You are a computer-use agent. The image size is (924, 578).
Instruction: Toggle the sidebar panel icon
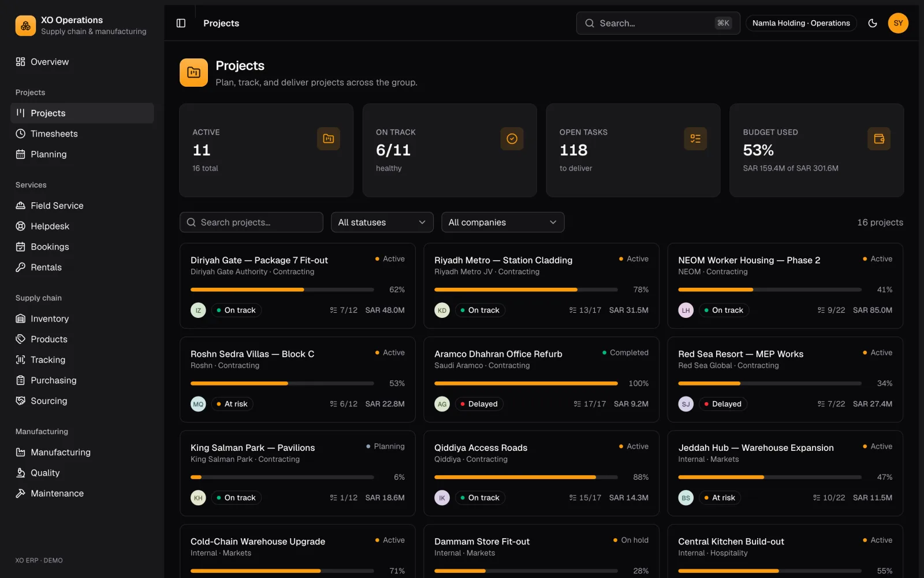coord(181,23)
